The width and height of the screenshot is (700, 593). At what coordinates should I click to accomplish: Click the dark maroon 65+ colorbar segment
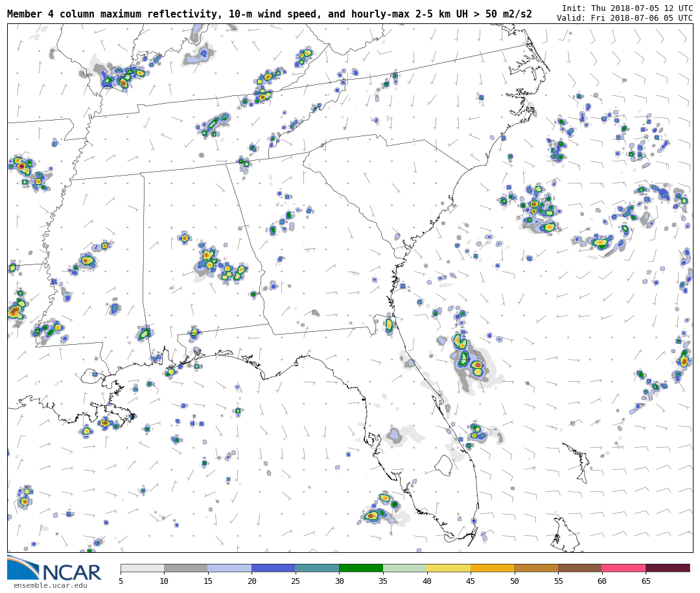pos(668,568)
